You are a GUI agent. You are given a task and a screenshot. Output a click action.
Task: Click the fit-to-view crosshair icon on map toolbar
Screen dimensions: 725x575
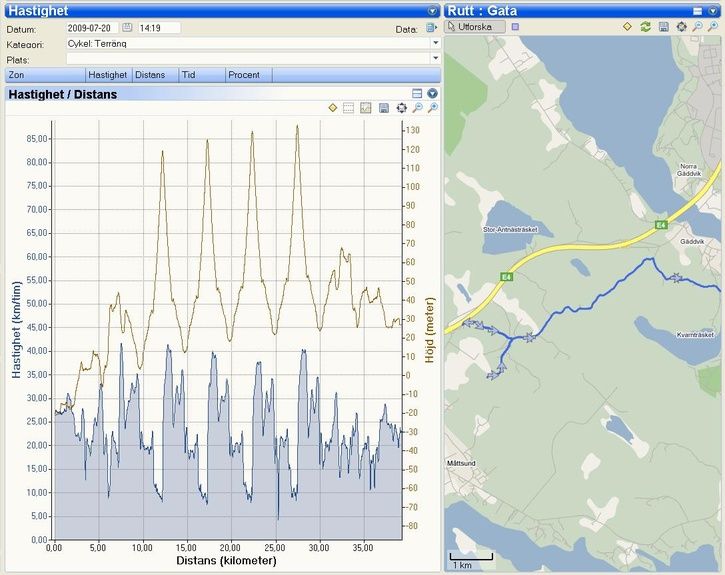point(681,26)
